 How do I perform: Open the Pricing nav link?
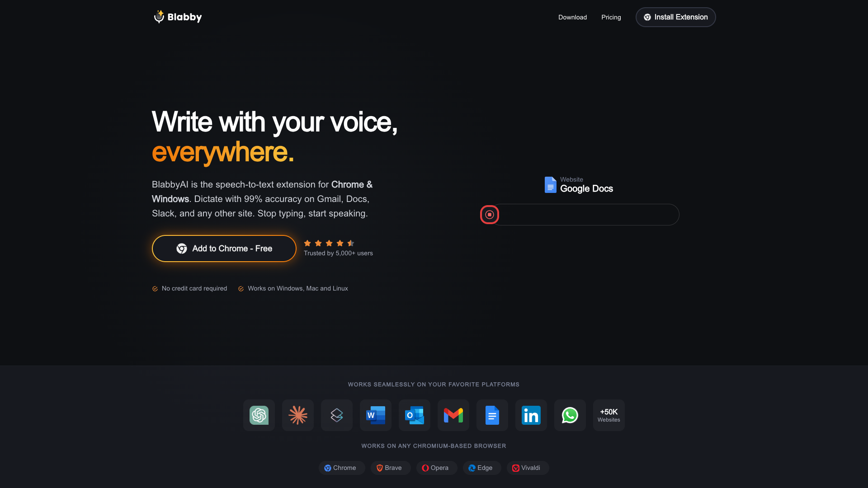click(611, 17)
